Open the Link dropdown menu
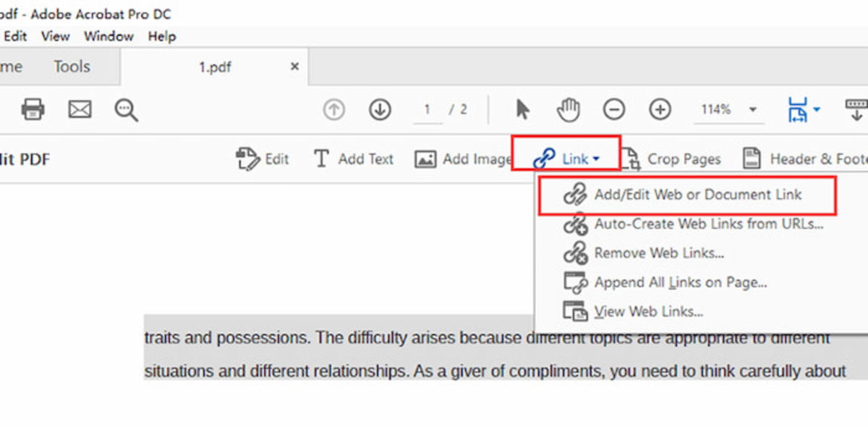Screen dimensions: 868x427 pos(571,157)
